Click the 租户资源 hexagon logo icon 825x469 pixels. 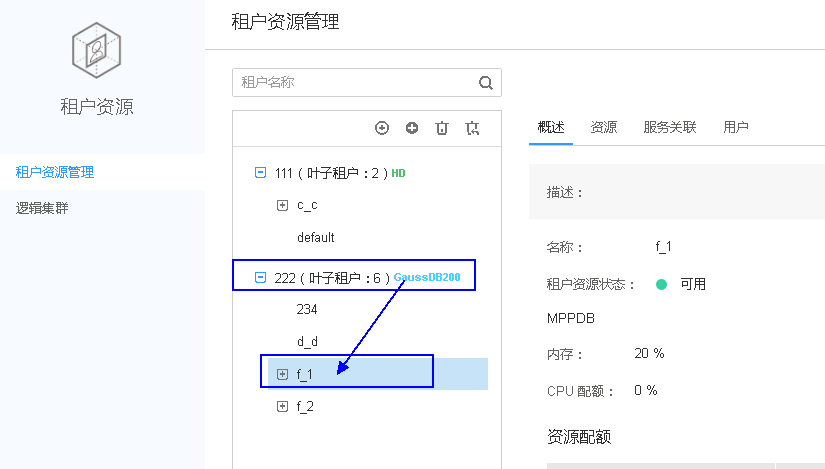96,51
